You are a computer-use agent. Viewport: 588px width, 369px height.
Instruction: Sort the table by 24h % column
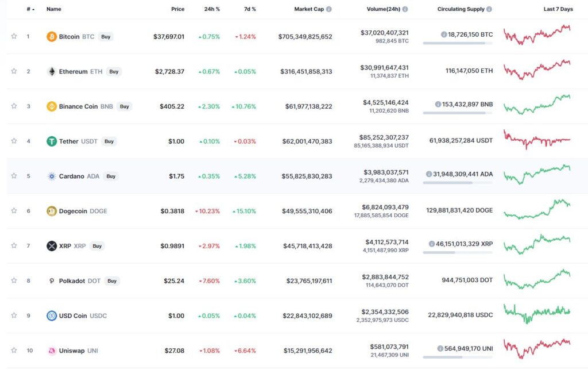(x=212, y=9)
